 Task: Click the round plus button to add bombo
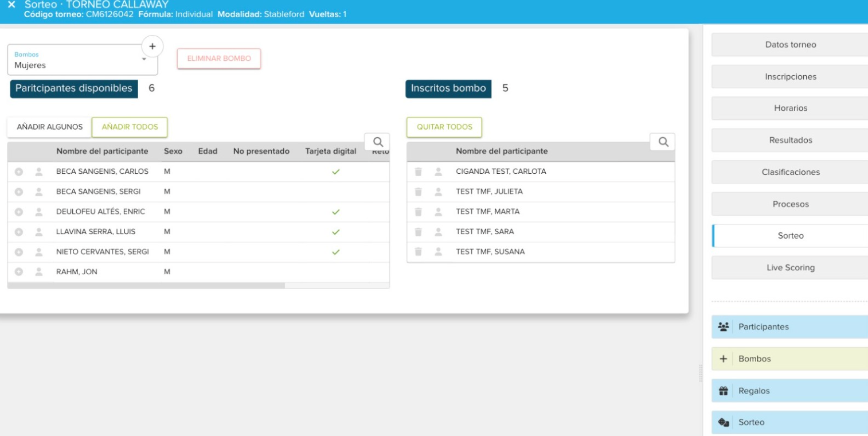pyautogui.click(x=152, y=46)
